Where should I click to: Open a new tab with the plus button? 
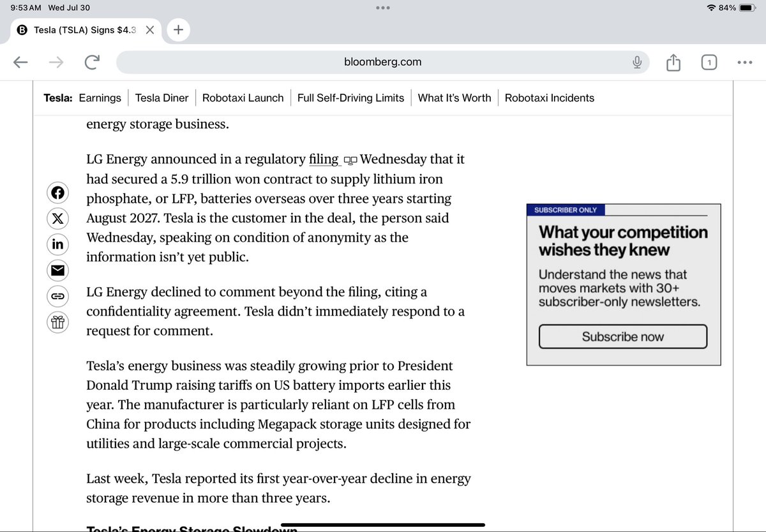tap(179, 30)
